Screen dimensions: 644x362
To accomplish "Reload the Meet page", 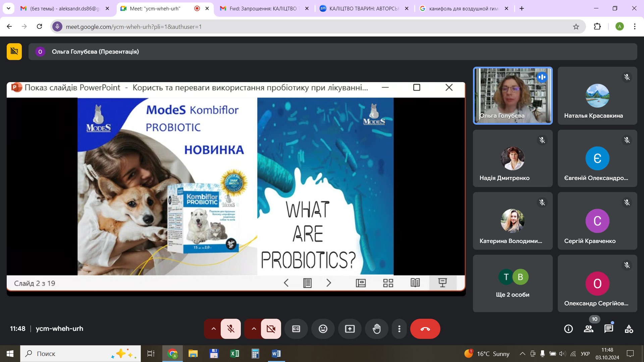I will point(39,26).
